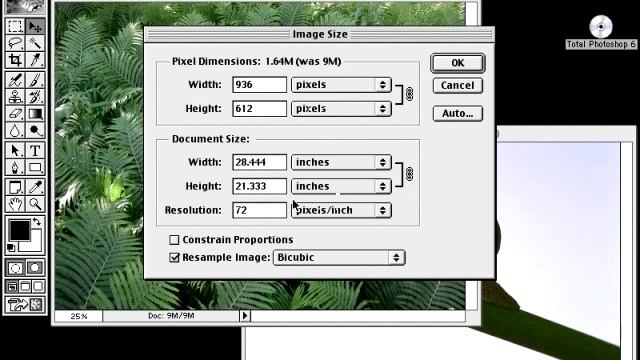Select the Eraser tool

pos(15,113)
